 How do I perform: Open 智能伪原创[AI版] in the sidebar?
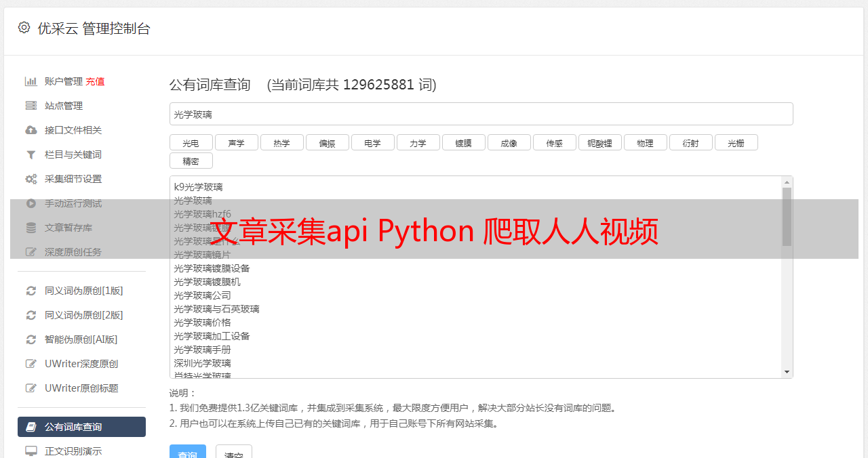pyautogui.click(x=81, y=339)
